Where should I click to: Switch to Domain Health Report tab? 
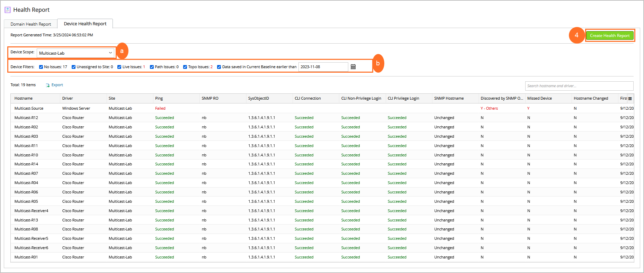pyautogui.click(x=31, y=24)
